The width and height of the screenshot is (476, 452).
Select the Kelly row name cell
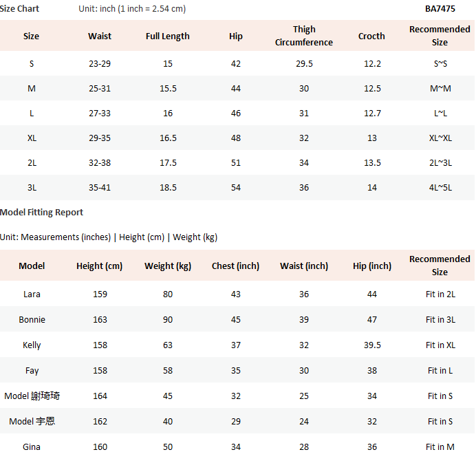click(32, 345)
